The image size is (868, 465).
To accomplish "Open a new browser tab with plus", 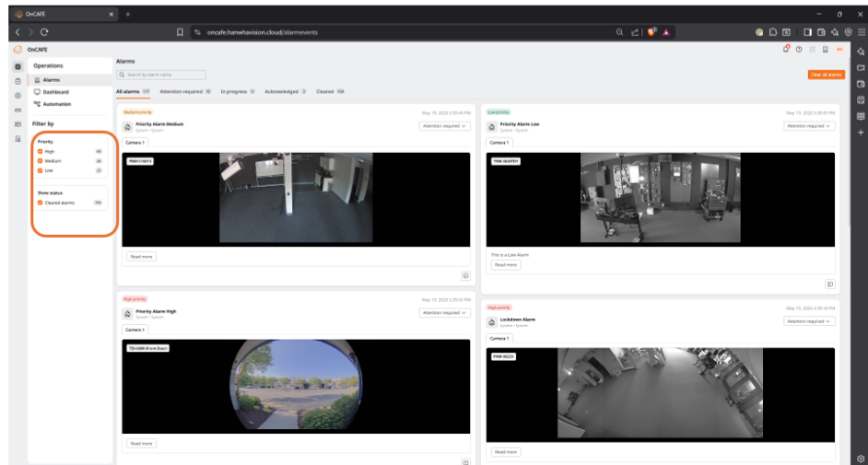I will pos(128,15).
